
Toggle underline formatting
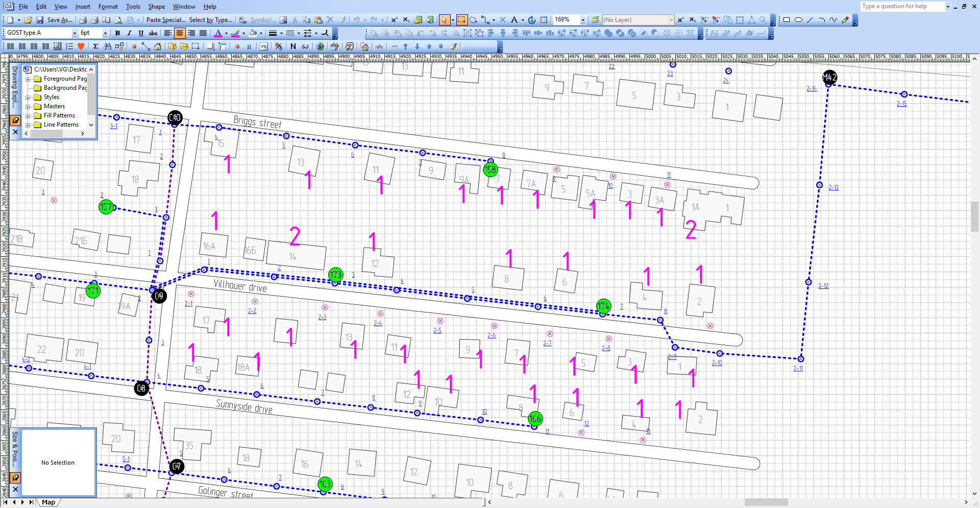pos(141,33)
